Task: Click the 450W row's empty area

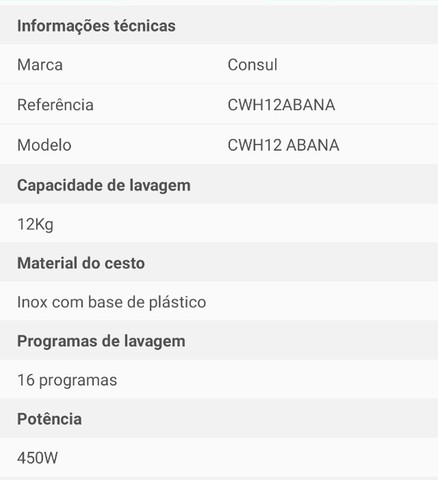Action: [x=248, y=458]
